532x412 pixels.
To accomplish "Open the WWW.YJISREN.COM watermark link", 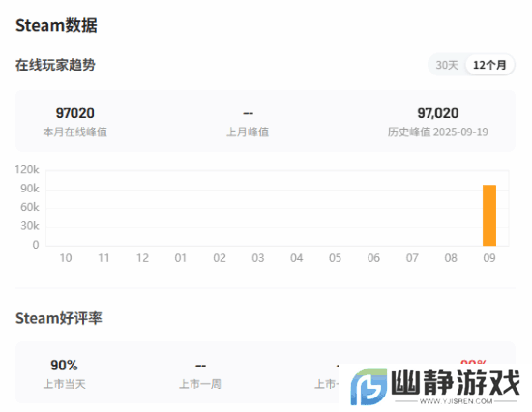I will [x=456, y=401].
